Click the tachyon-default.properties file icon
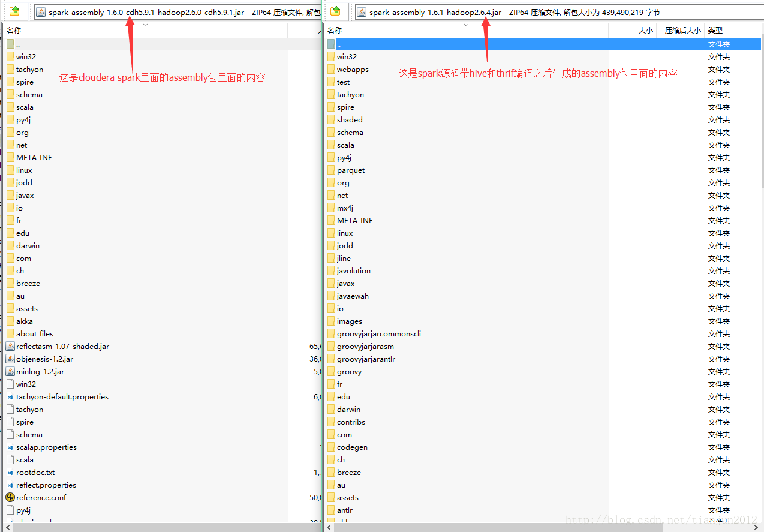This screenshot has height=532, width=764. coord(10,396)
